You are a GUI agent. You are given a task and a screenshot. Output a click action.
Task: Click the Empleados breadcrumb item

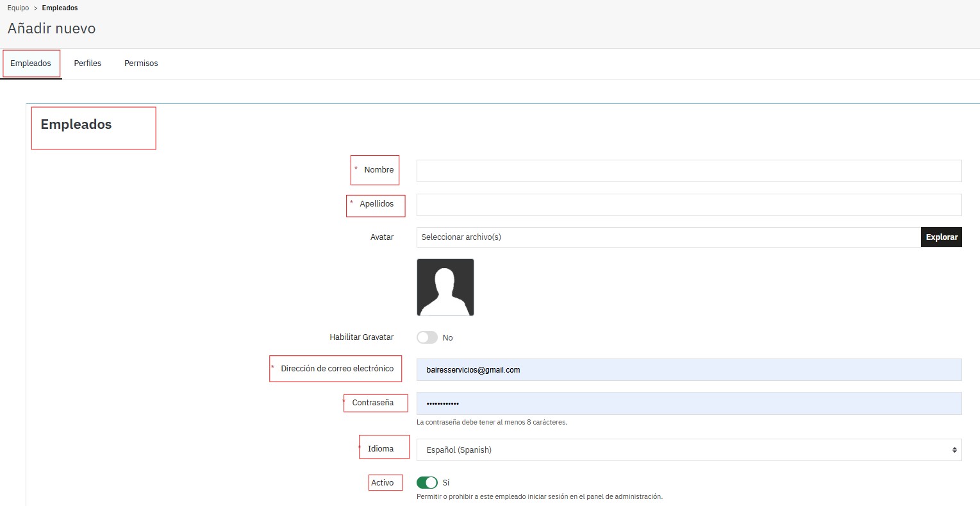60,8
